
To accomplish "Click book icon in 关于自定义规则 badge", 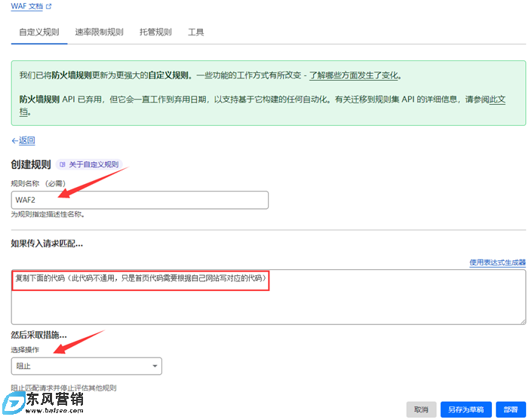I will (x=62, y=164).
